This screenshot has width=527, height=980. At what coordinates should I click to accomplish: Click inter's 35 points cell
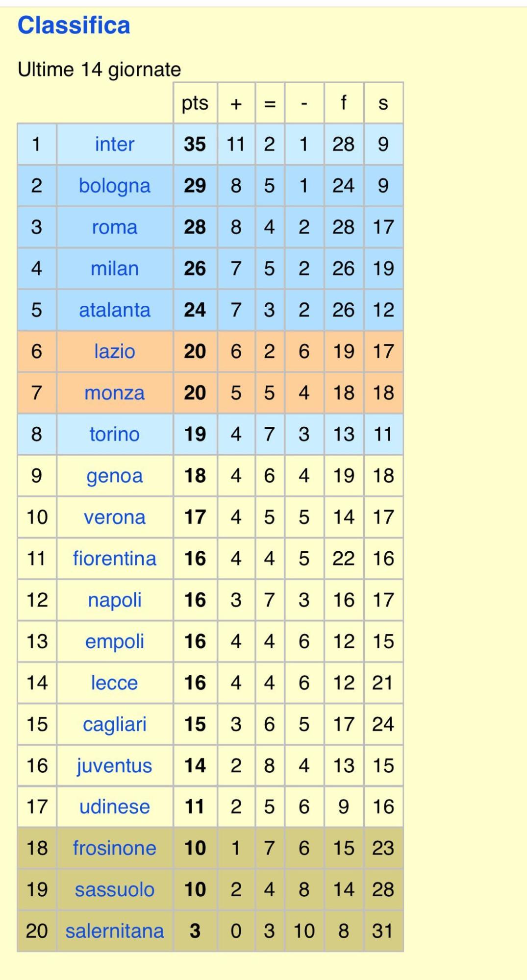pos(195,144)
